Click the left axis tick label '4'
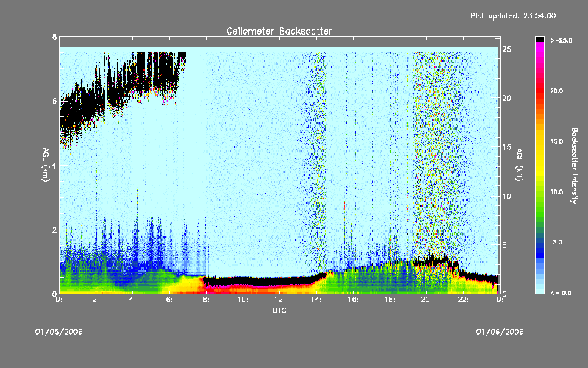Viewport: 588px width, 368px height. [x=54, y=165]
